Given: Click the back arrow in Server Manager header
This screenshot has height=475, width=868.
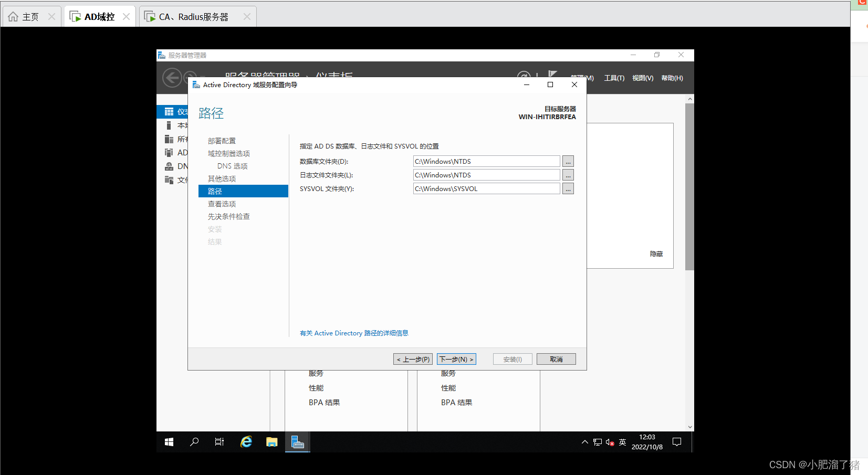Looking at the screenshot, I should click(x=172, y=78).
